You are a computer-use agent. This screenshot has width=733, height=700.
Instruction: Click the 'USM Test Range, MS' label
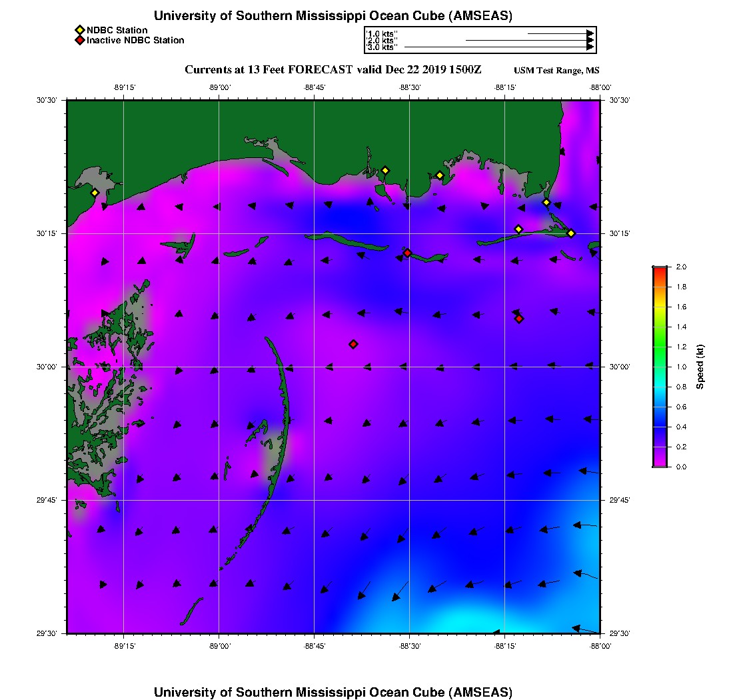556,71
